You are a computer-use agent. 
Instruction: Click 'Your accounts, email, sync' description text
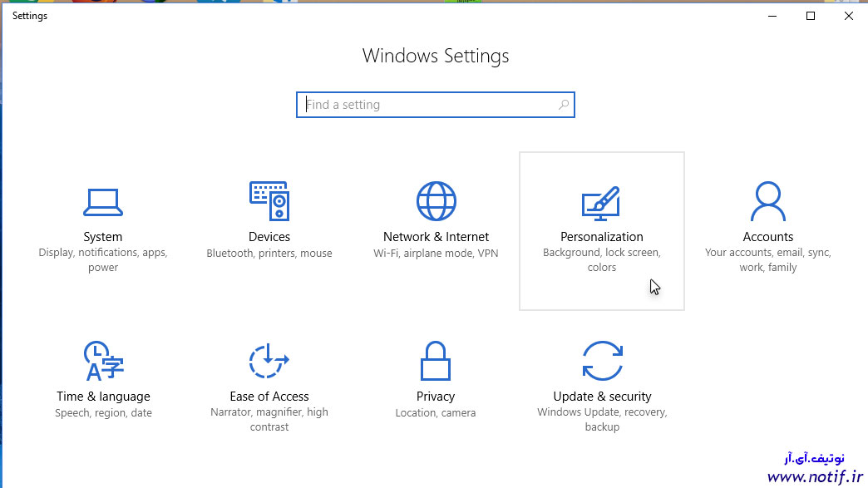pos(768,253)
